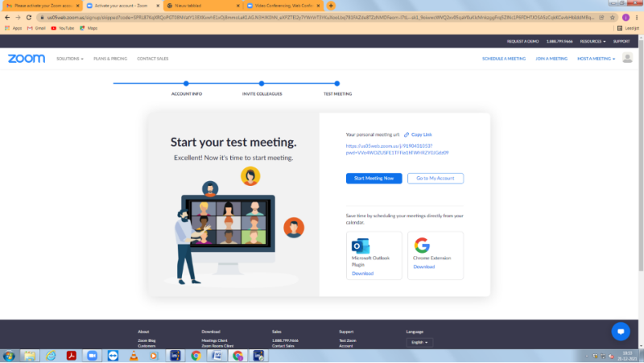The height and width of the screenshot is (363, 644).
Task: Open Plans & Pricing in the navigation
Action: 110,59
